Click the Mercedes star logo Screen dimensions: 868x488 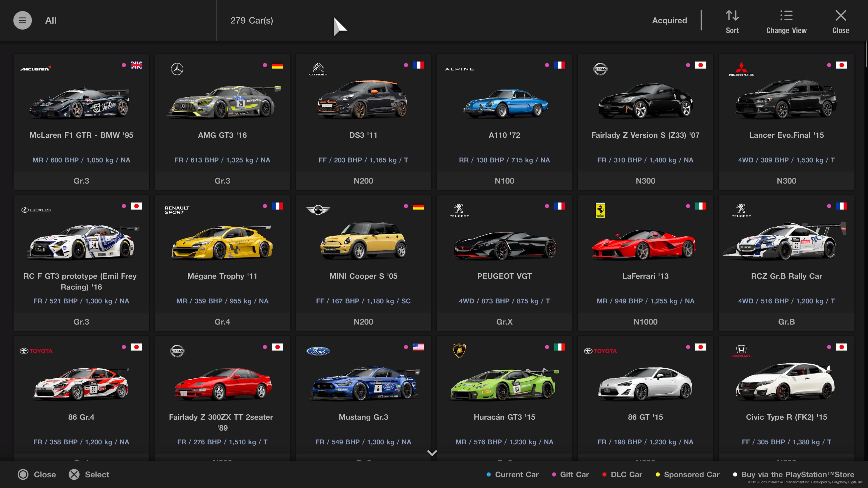click(x=177, y=69)
